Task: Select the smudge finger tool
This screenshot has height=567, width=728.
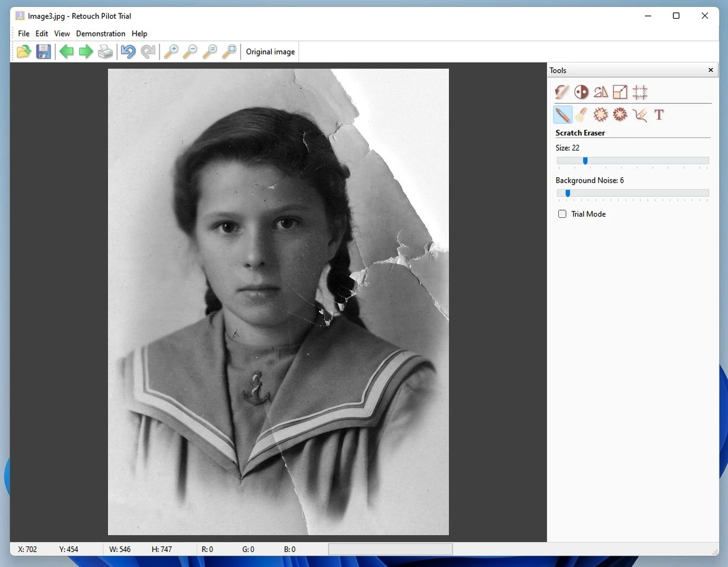Action: [639, 114]
